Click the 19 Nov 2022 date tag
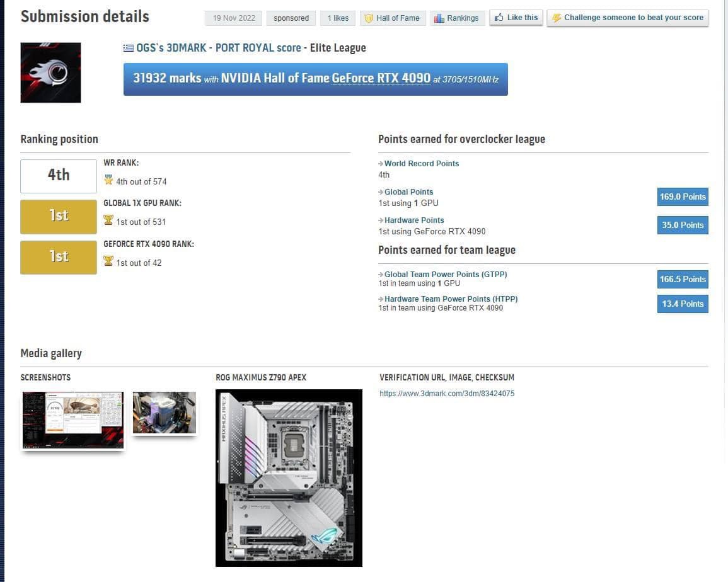The height and width of the screenshot is (582, 728). coord(234,18)
